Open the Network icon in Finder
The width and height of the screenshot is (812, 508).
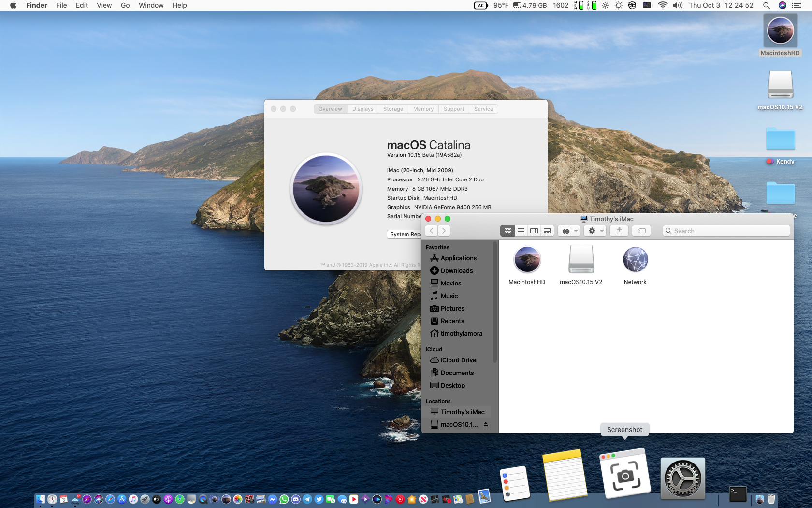(x=635, y=260)
